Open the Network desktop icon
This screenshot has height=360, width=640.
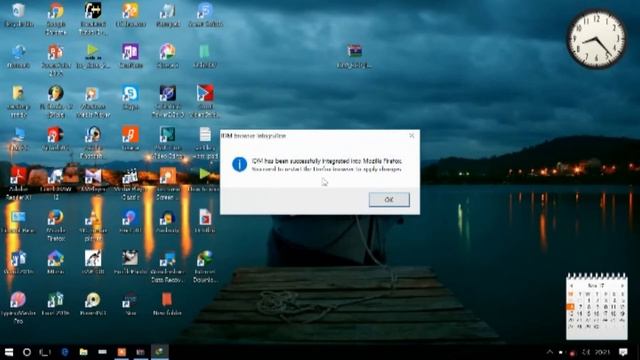[x=18, y=56]
